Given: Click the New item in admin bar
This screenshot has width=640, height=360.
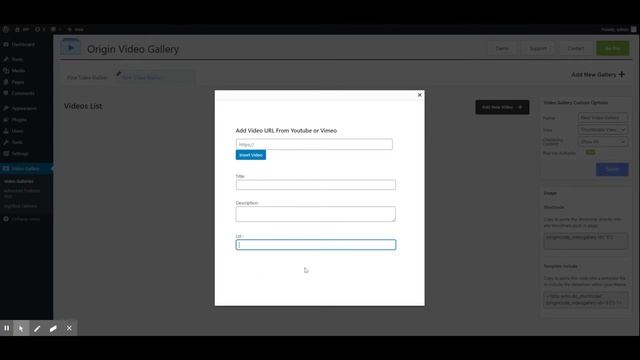Looking at the screenshot, I should pyautogui.click(x=76, y=29).
